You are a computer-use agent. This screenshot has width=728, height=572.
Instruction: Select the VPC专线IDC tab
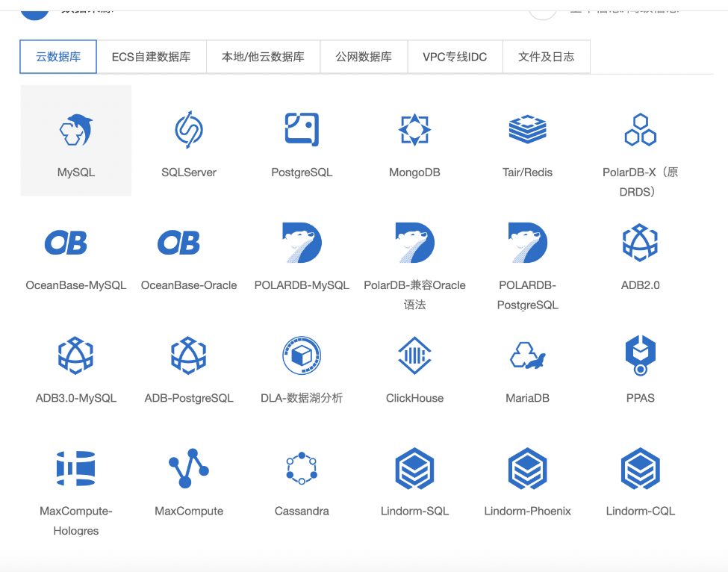455,57
